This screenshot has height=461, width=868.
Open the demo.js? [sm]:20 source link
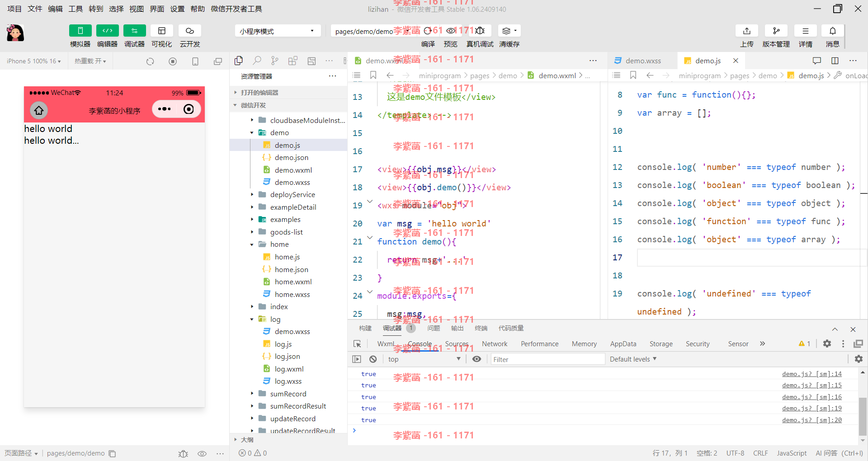pyautogui.click(x=812, y=420)
